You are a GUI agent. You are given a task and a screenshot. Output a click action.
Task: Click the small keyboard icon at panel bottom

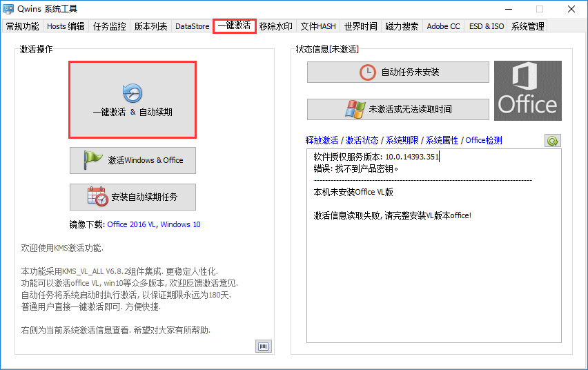[263, 346]
